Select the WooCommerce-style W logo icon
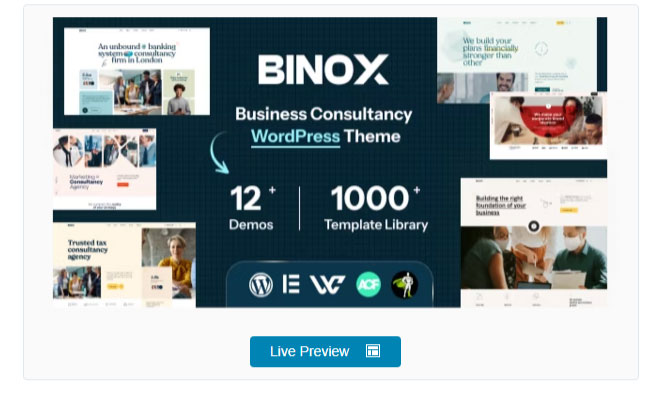 click(327, 284)
